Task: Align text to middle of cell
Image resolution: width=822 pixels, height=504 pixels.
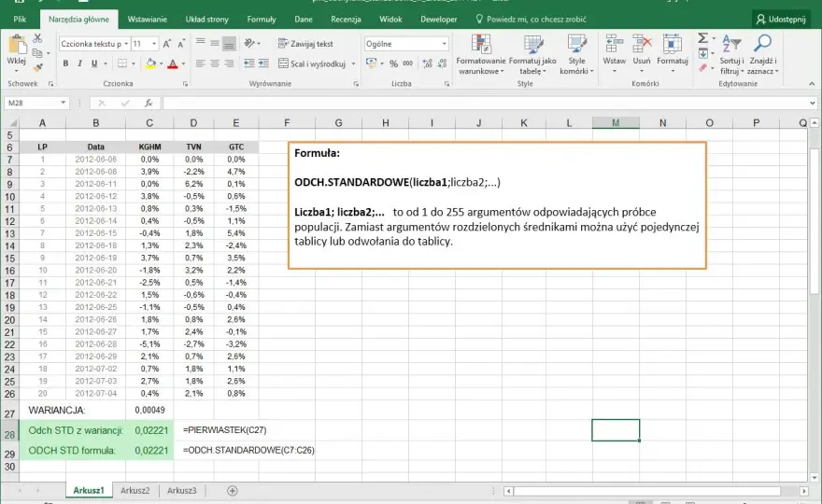Action: (215, 44)
